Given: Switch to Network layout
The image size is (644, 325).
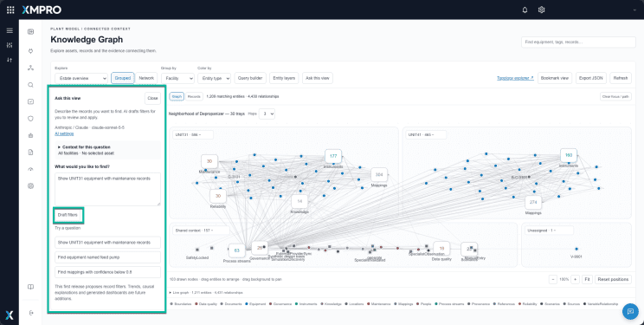Looking at the screenshot, I should (x=146, y=78).
